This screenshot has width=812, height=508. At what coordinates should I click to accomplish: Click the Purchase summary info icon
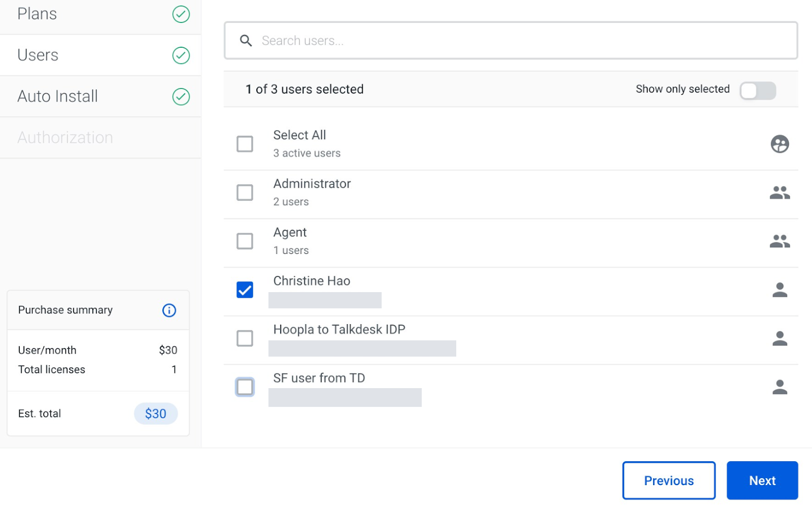point(169,310)
